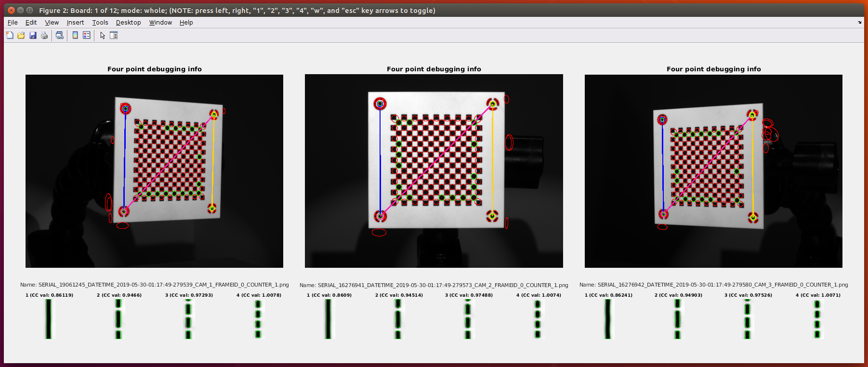Image resolution: width=868 pixels, height=367 pixels.
Task: Click marker patch under '4 (CC val: 1.0078)'
Action: pos(258,319)
